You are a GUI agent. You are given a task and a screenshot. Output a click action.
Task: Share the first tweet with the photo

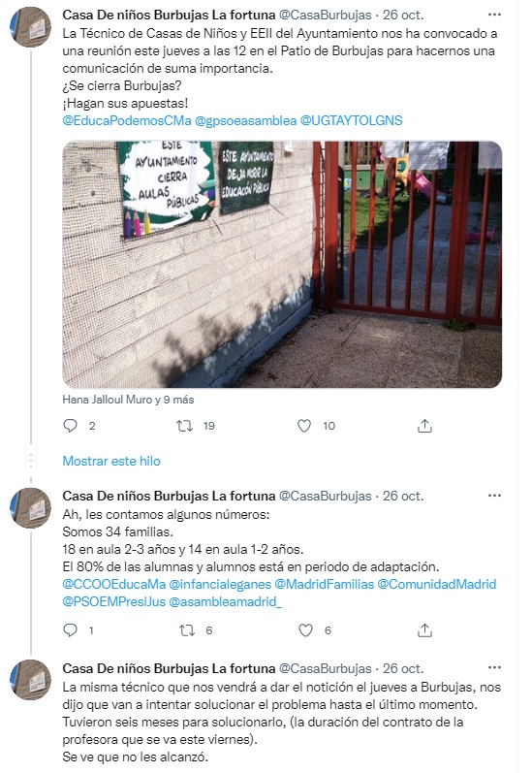pos(424,426)
